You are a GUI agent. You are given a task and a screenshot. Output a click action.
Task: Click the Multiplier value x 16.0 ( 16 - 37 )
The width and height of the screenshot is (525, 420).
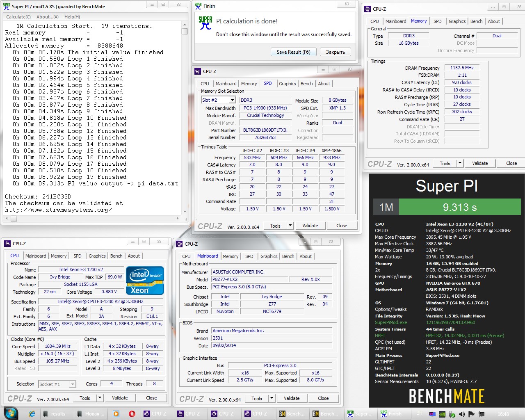pos(58,354)
